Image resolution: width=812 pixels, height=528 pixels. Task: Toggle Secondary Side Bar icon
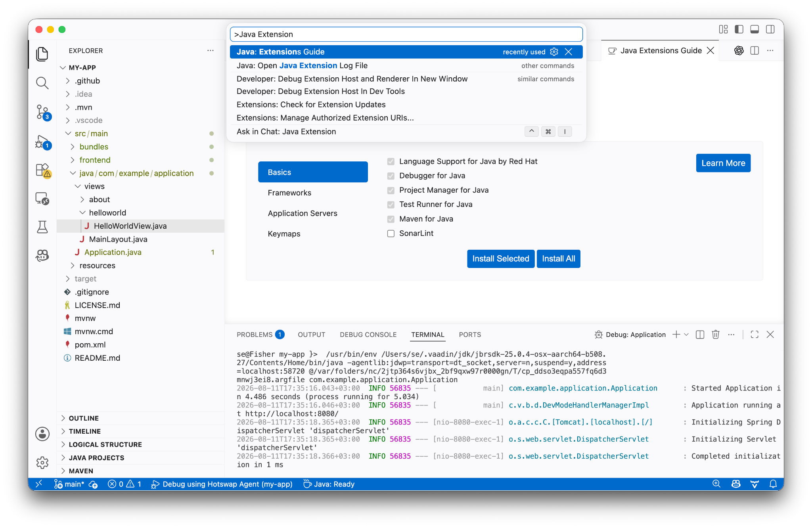pyautogui.click(x=770, y=29)
